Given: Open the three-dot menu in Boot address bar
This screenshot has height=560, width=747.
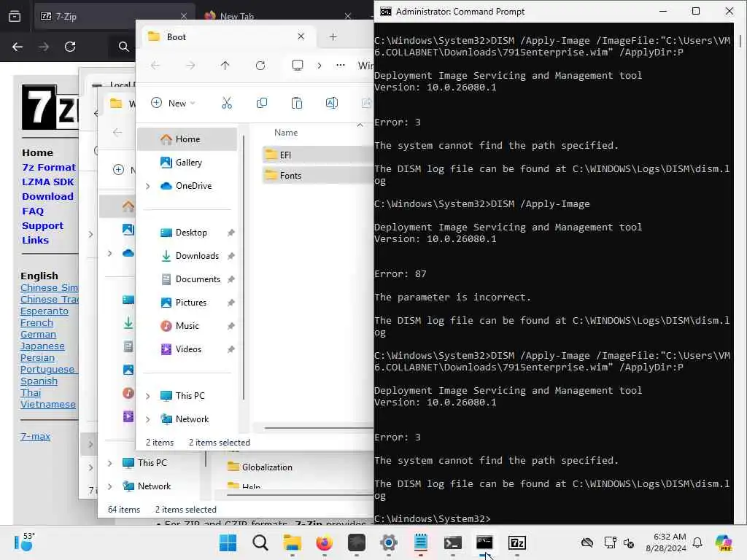Looking at the screenshot, I should tap(340, 65).
